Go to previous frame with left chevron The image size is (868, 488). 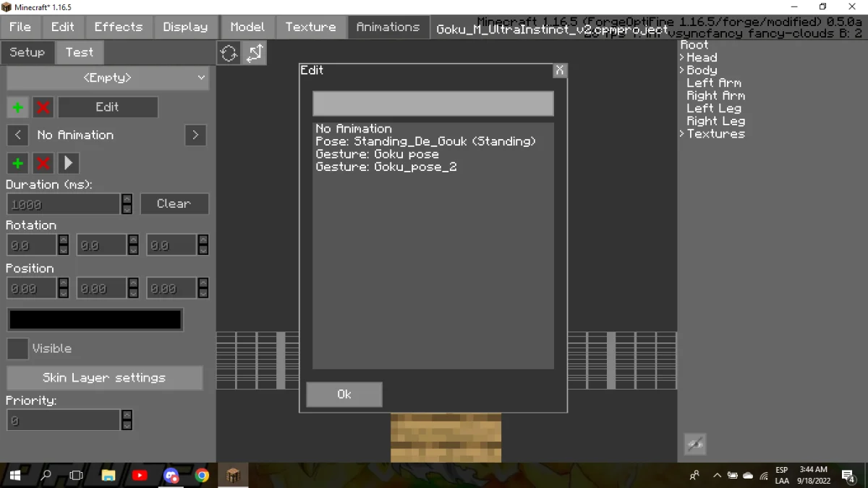click(x=18, y=135)
